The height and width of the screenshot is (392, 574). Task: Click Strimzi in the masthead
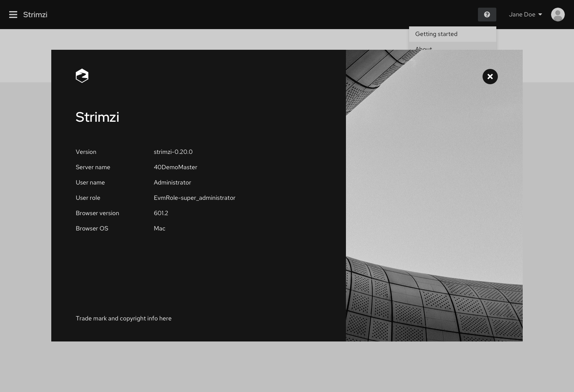(35, 15)
